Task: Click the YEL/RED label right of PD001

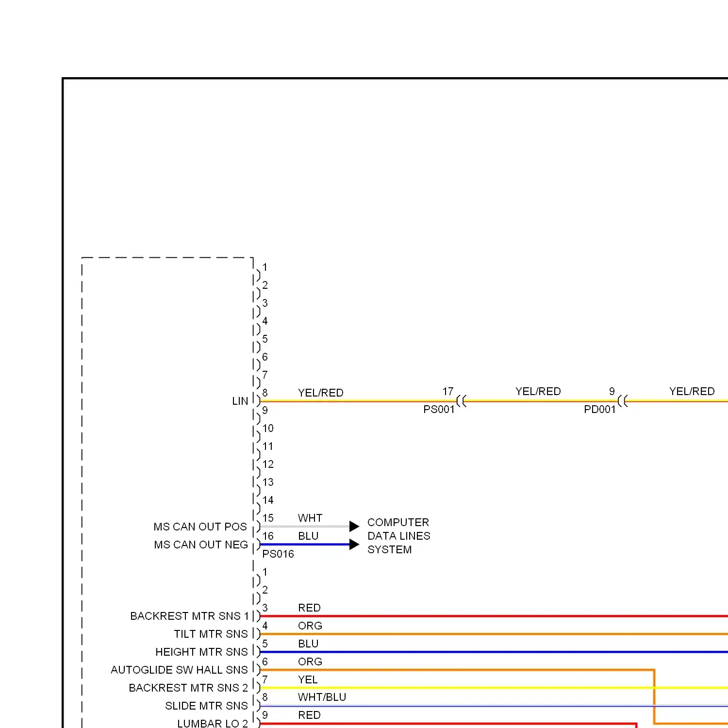Action: point(692,391)
